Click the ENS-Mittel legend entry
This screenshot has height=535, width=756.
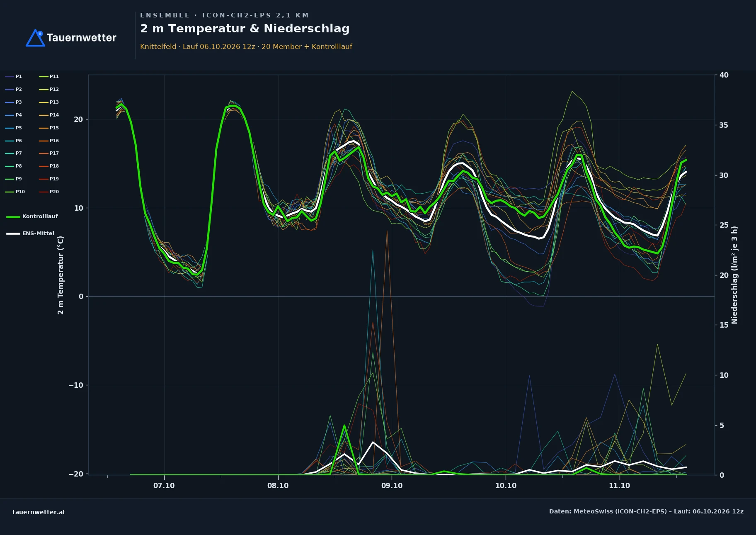[30, 233]
